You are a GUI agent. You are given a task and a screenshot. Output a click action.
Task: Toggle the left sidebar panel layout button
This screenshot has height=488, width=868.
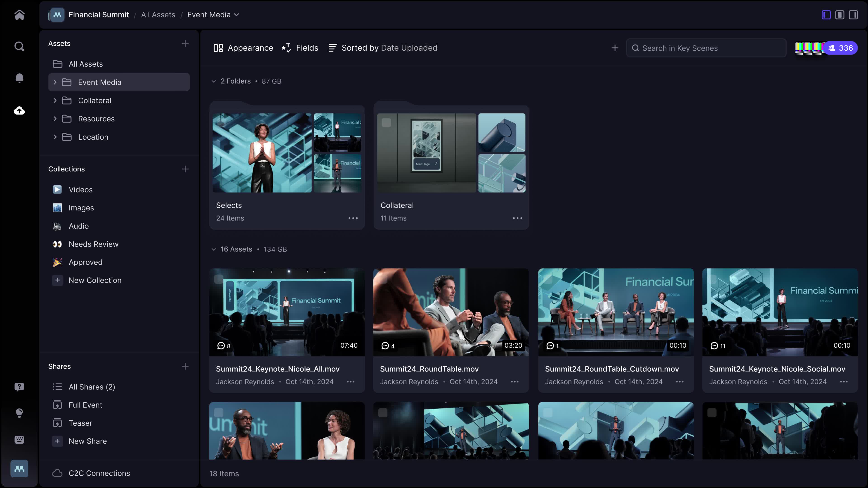[x=826, y=15]
